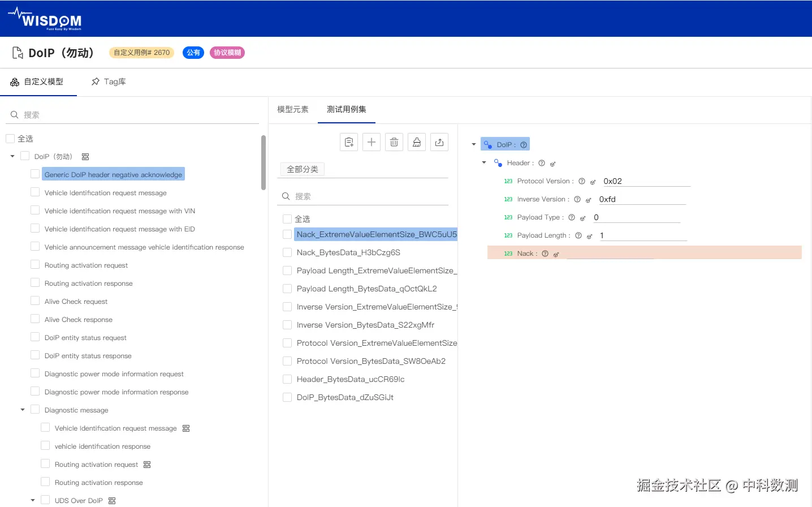Click the cube icon for Protocol Version
Screen dimensions: 812x507
point(593,182)
